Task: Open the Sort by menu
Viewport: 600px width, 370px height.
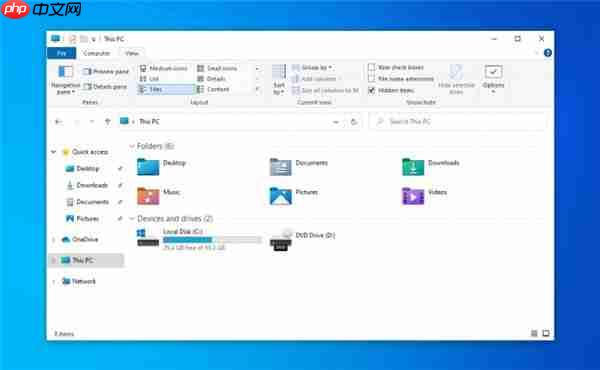Action: pyautogui.click(x=279, y=80)
